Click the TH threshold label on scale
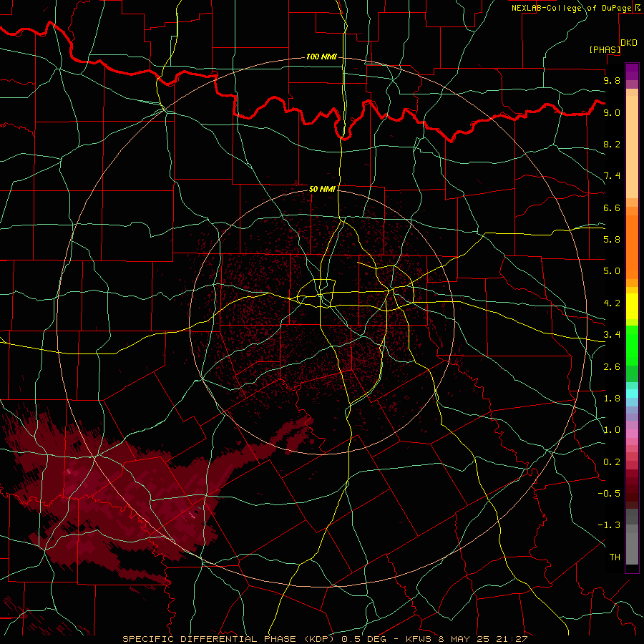Image resolution: width=644 pixels, height=644 pixels. point(615,557)
